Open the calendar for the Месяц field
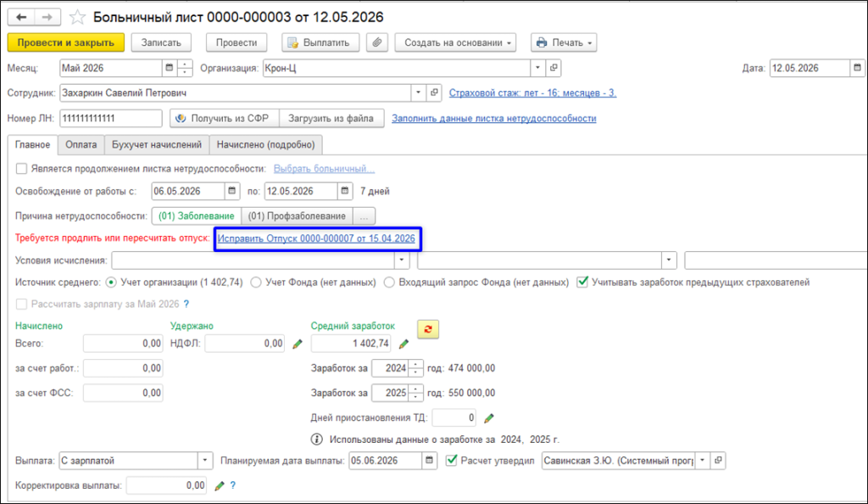Viewport: 868px width, 504px height. 169,68
